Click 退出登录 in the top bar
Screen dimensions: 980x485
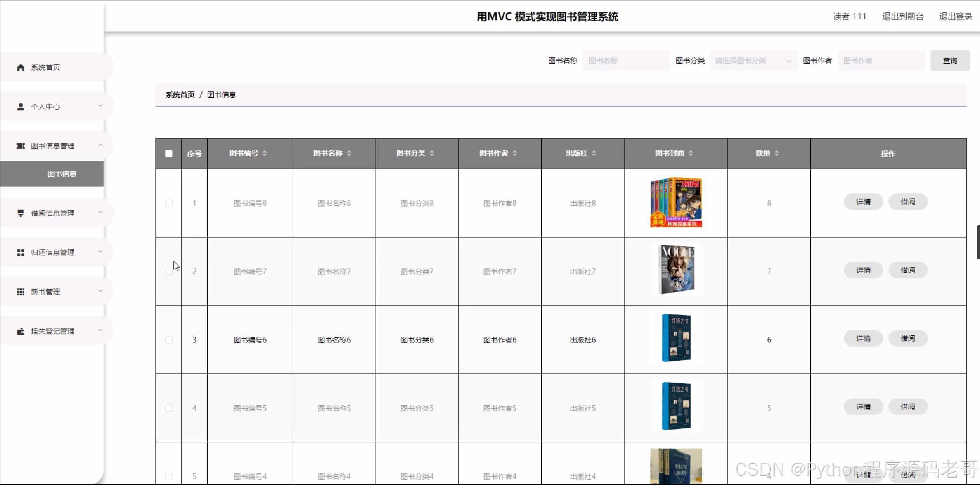955,16
